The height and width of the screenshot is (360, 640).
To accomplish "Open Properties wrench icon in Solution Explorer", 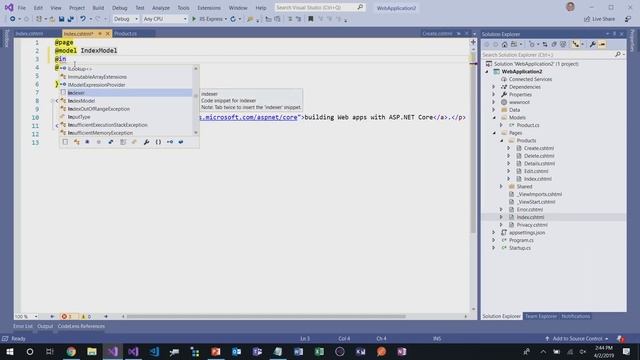I will [x=593, y=44].
